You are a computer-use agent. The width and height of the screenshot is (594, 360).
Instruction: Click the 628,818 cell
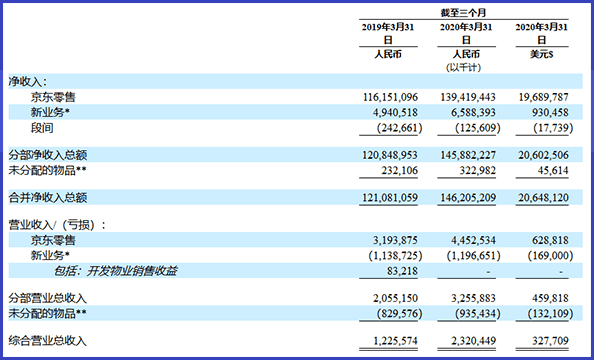tap(550, 240)
